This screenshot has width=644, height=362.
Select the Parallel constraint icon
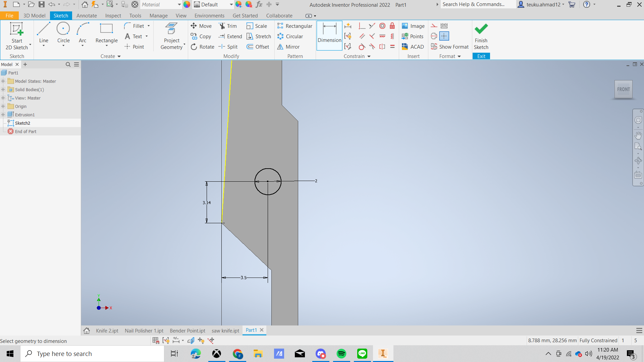(x=362, y=36)
